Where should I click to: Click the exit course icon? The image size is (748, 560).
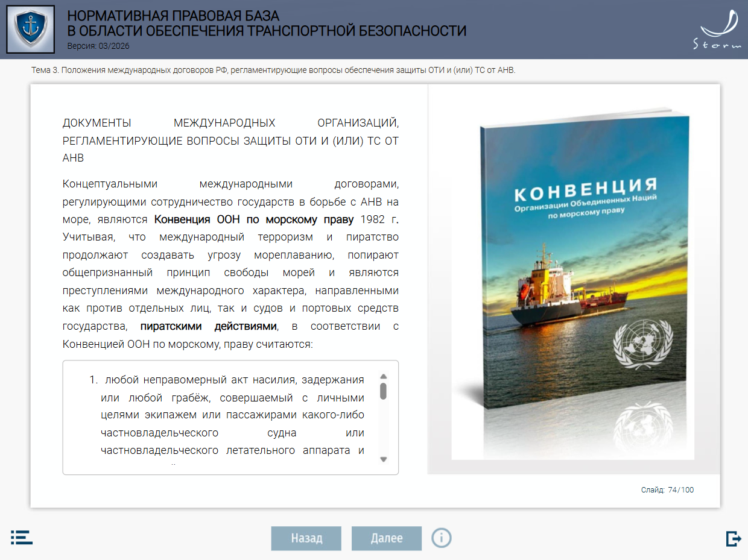[733, 538]
